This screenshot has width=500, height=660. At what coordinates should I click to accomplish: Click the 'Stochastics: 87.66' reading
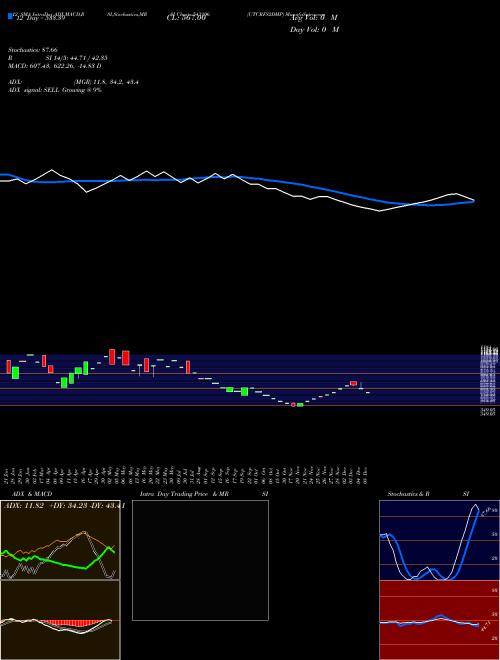coord(32,50)
